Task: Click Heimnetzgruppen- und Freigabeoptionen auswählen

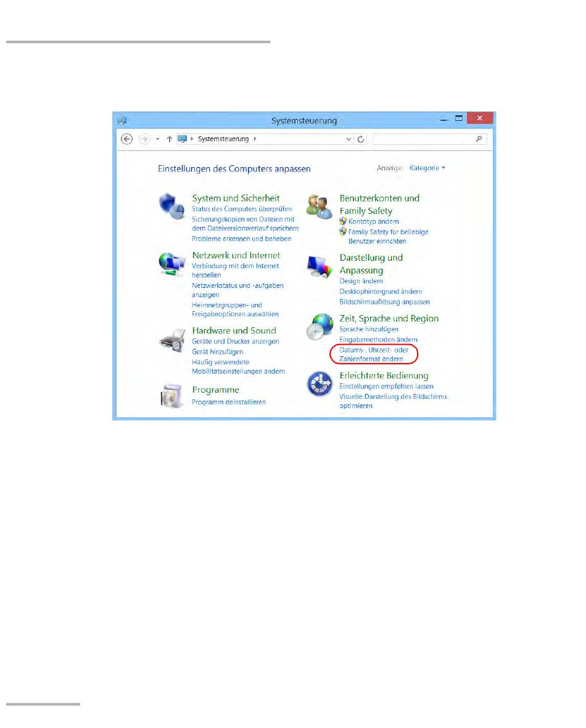Action: (x=235, y=309)
